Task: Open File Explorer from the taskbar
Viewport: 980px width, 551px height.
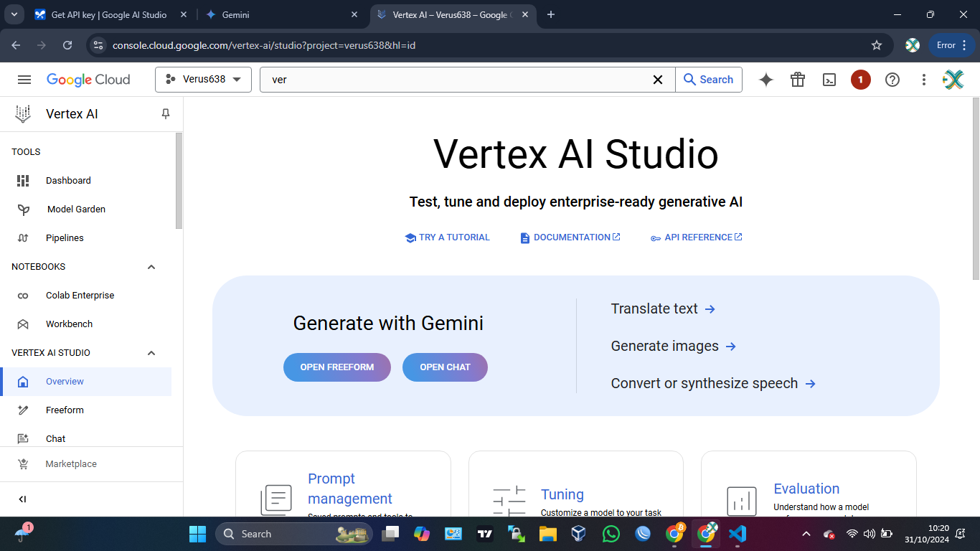Action: point(548,534)
